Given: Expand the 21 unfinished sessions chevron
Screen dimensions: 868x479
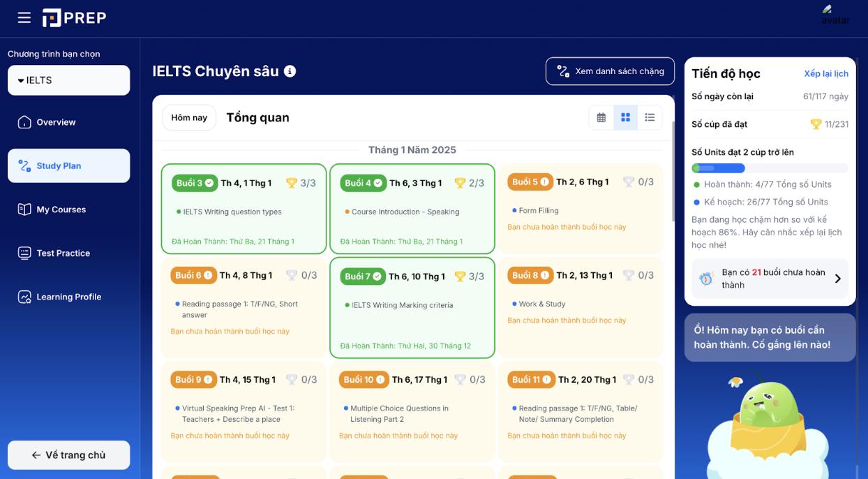Looking at the screenshot, I should pyautogui.click(x=837, y=279).
